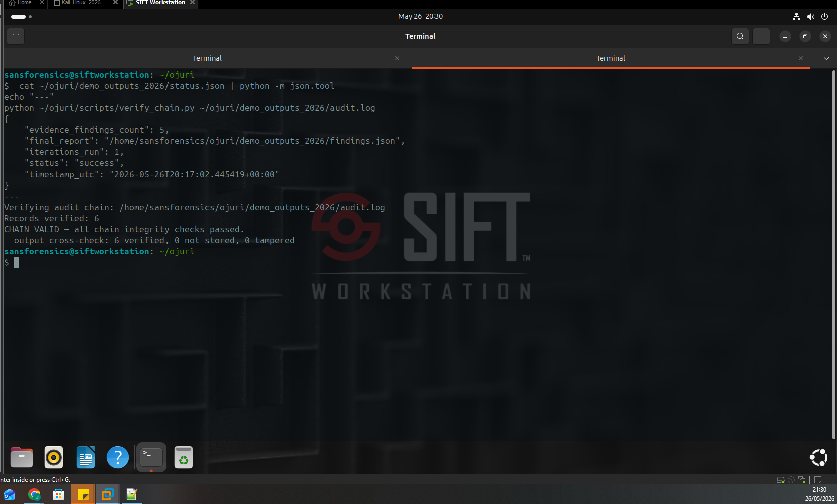Screen dimensions: 837x504
Task: Click the volume speaker icon in top bar
Action: tap(810, 17)
